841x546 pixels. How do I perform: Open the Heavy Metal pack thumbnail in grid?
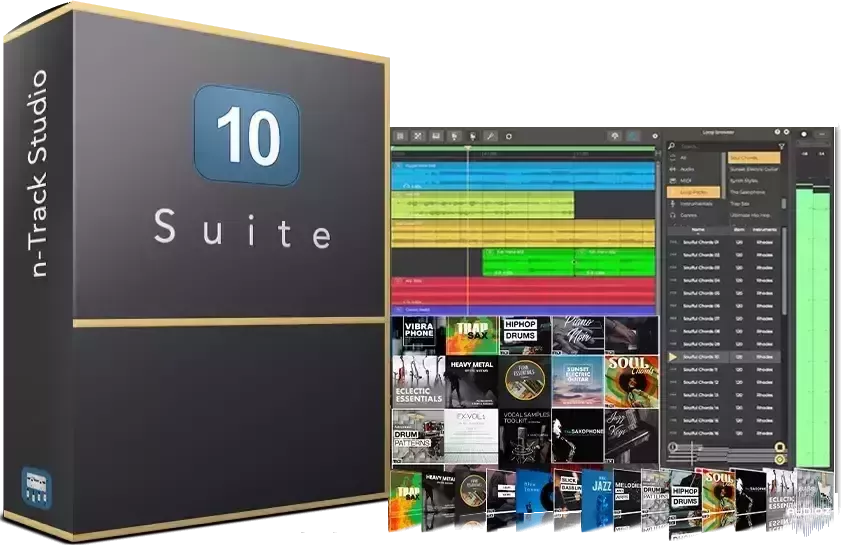471,382
